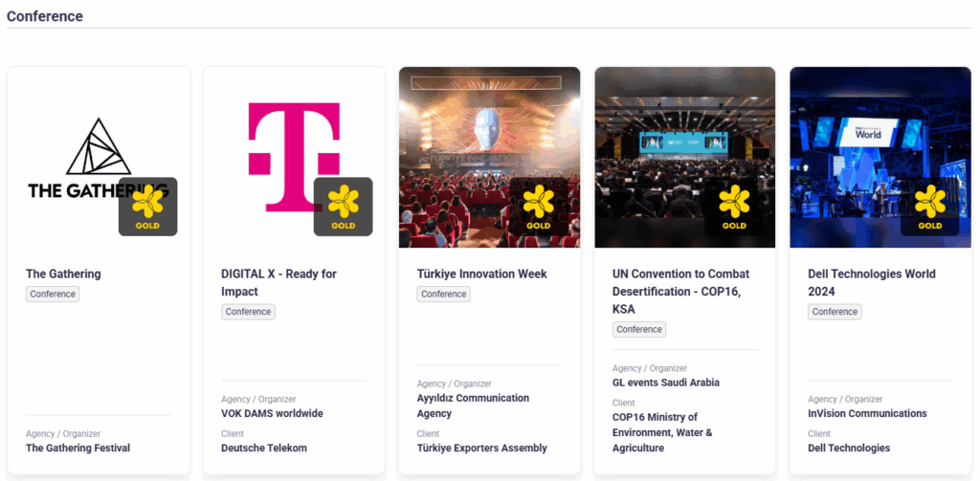This screenshot has width=980, height=481.
Task: Click Client label in the DIGITAL X card
Action: [x=233, y=433]
